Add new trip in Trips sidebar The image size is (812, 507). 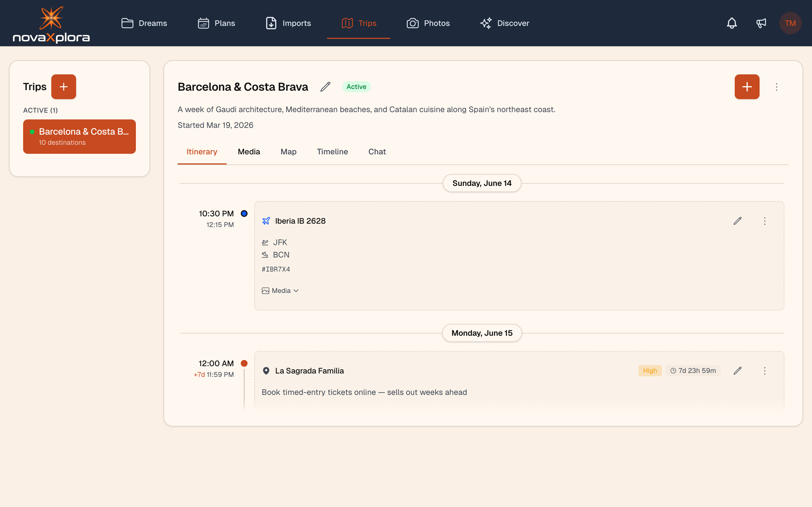click(x=63, y=87)
